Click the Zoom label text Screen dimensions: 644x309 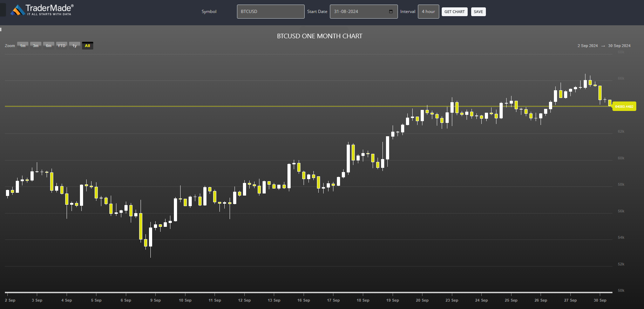(x=10, y=46)
